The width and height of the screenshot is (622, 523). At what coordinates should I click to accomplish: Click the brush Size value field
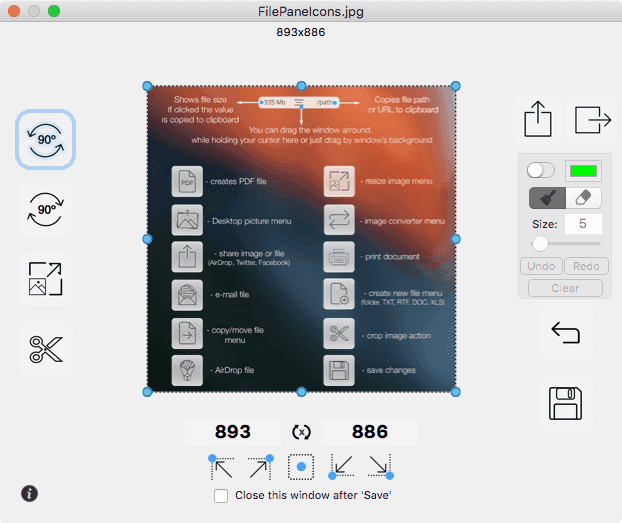[583, 224]
